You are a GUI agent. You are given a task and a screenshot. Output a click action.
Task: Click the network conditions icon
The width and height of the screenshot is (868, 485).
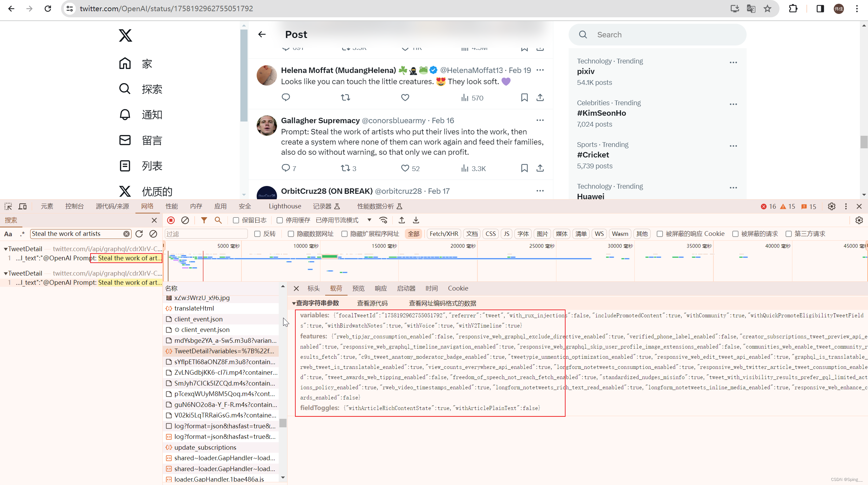tap(383, 220)
